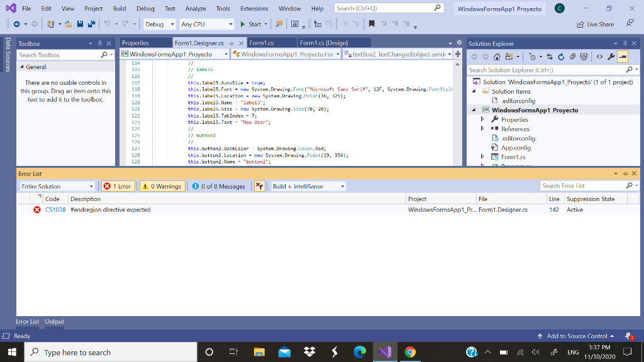Refresh the Solution Explorer tree
The width and height of the screenshot is (644, 362).
(x=561, y=57)
